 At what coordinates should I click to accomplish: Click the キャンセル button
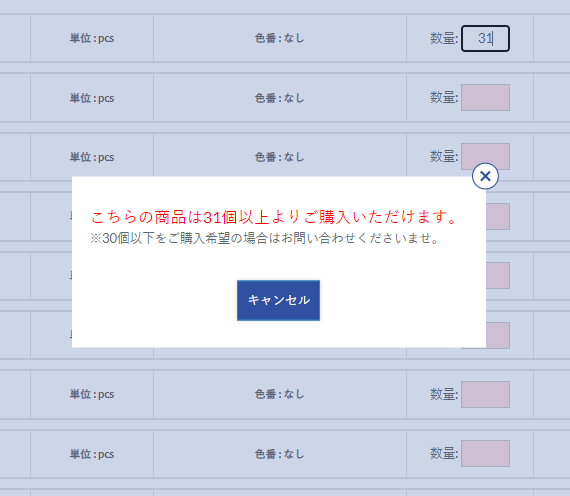(278, 300)
